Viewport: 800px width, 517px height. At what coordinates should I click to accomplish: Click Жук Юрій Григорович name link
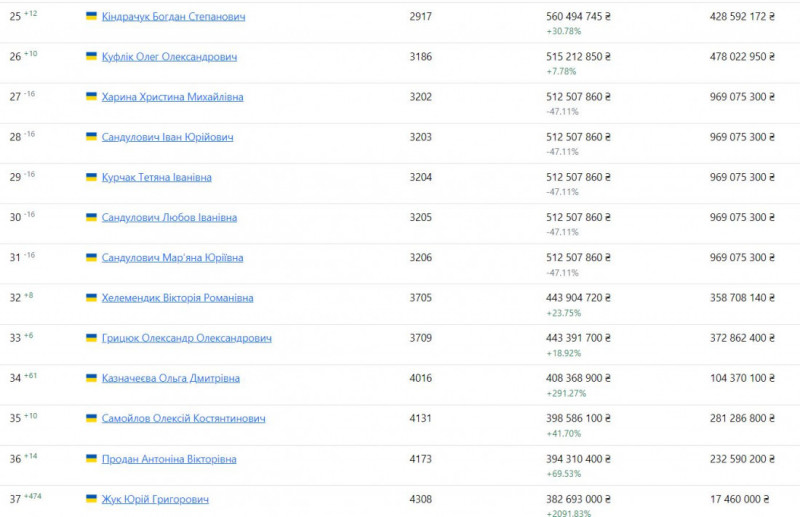(x=155, y=499)
